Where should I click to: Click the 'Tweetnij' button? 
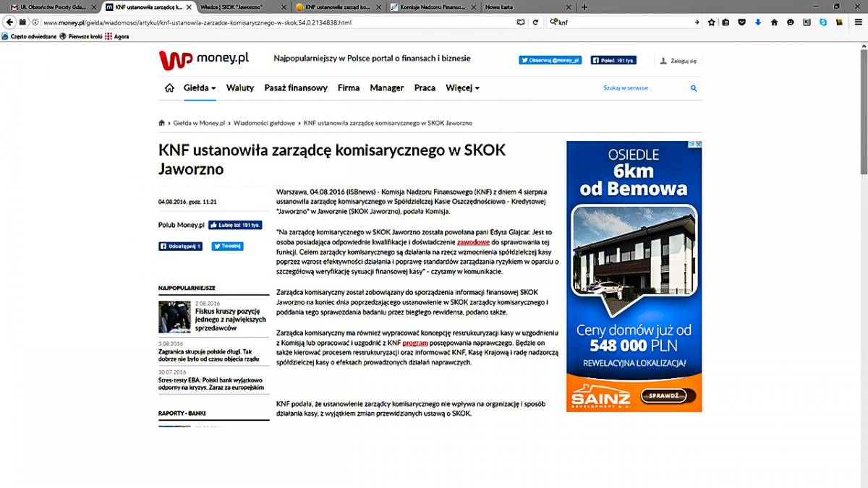(228, 247)
